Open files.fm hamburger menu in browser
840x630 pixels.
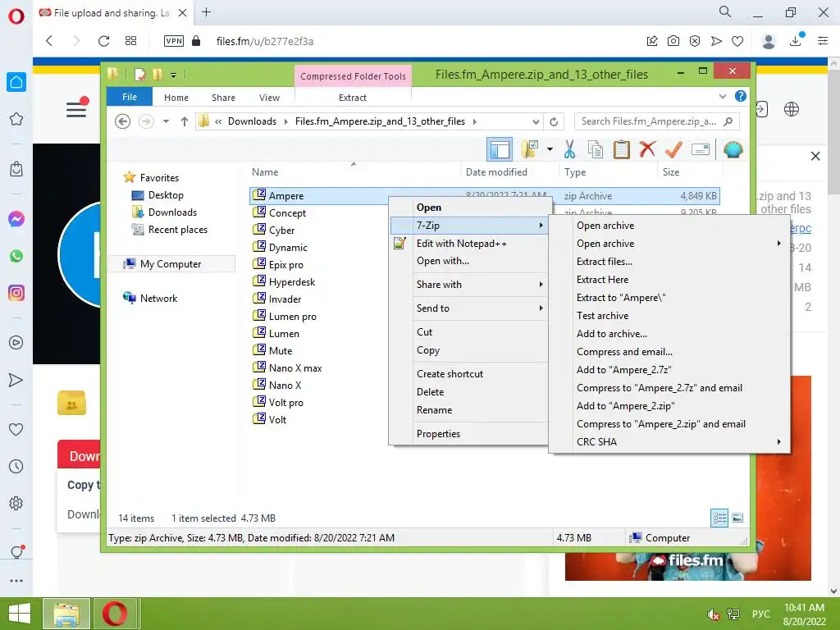coord(76,109)
